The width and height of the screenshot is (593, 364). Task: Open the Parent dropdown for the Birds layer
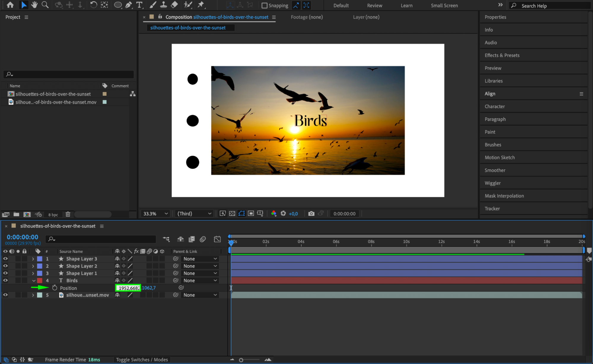200,280
